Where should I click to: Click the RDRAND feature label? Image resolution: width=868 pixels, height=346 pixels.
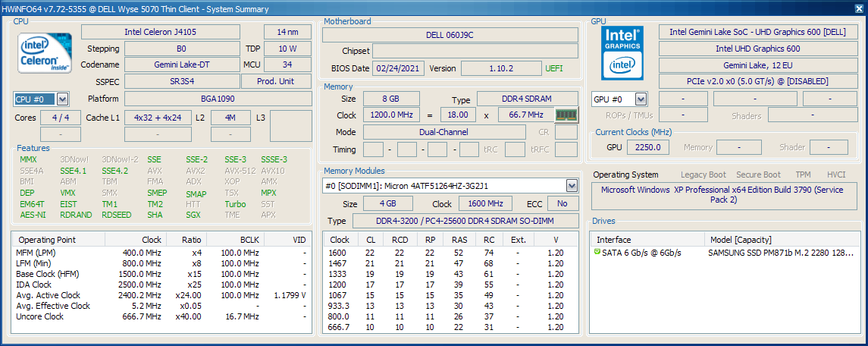[76, 215]
